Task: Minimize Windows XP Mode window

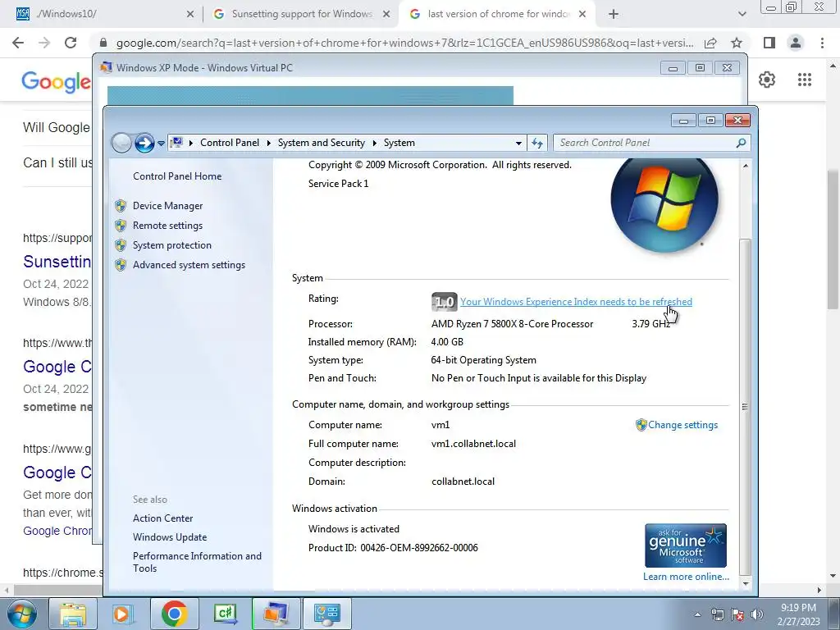Action: [673, 68]
